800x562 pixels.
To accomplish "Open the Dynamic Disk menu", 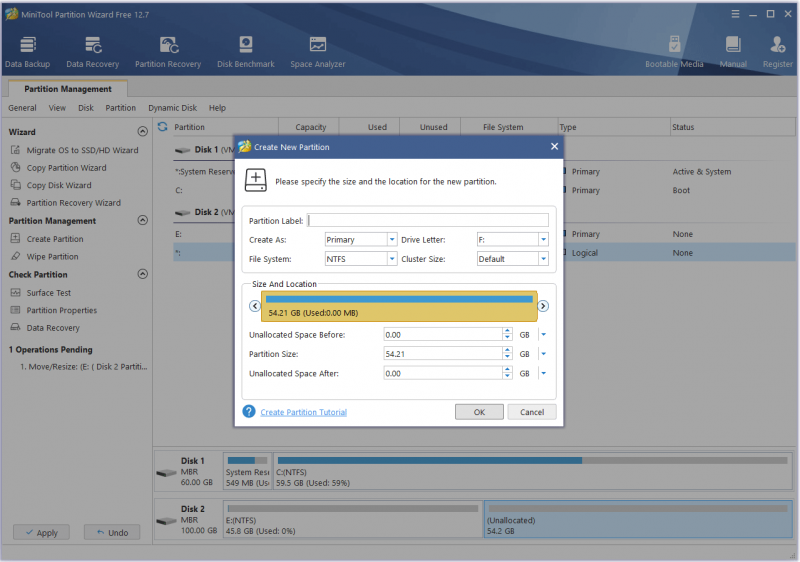I will [172, 108].
